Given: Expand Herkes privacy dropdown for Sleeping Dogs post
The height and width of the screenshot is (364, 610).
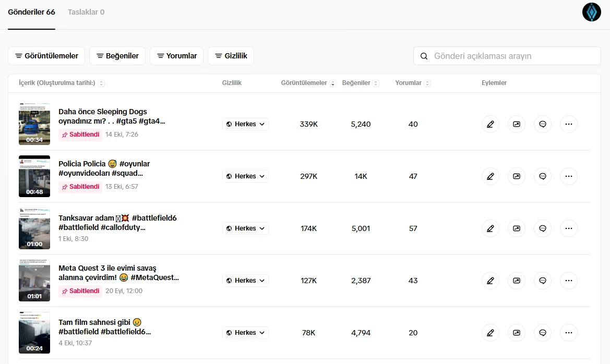Looking at the screenshot, I should [x=245, y=124].
